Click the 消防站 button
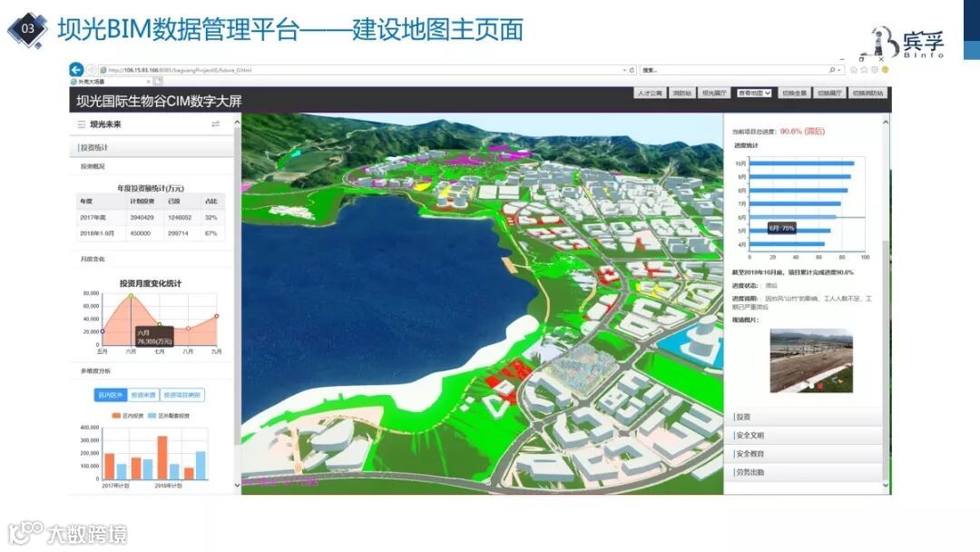This screenshot has height=552, width=980. coord(681,94)
